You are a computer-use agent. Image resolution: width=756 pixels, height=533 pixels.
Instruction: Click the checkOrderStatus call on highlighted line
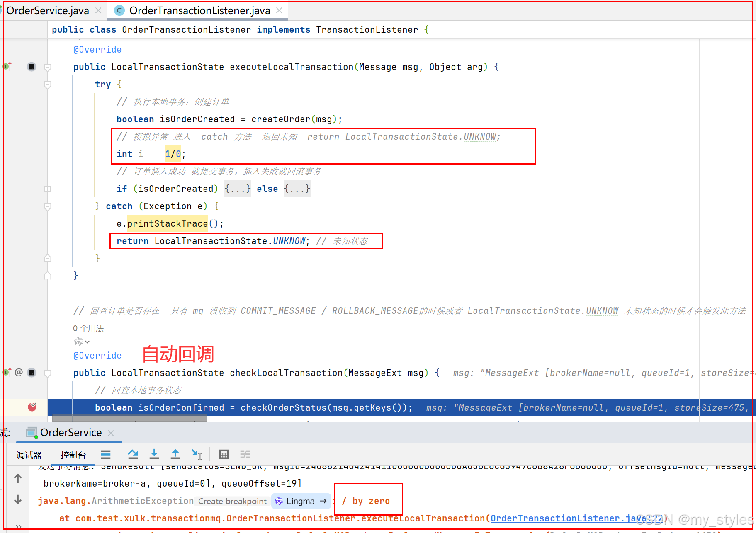283,407
